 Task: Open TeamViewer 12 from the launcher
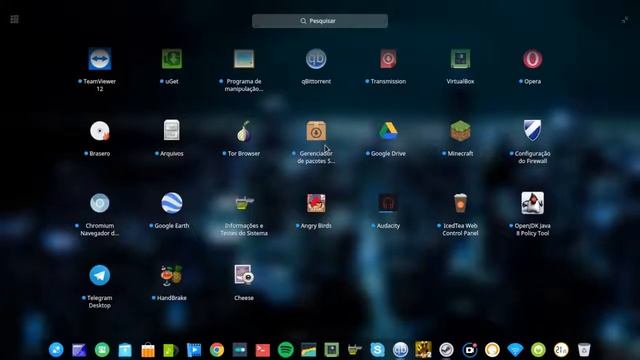point(100,59)
